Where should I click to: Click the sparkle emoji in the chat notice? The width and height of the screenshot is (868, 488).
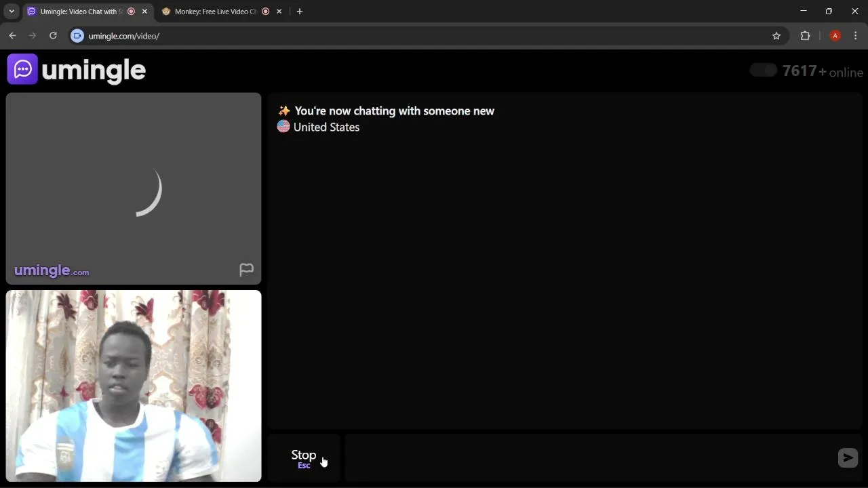pyautogui.click(x=284, y=111)
